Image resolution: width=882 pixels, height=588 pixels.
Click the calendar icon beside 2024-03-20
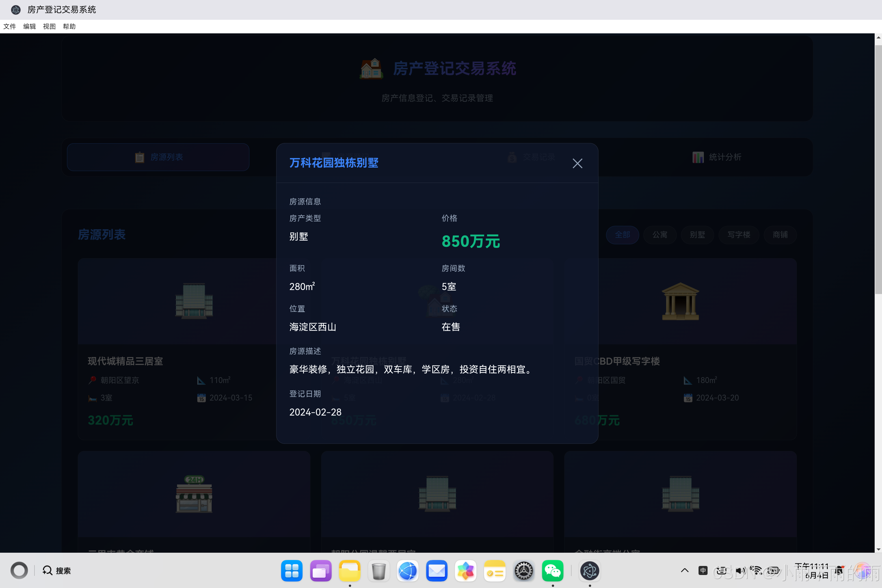tap(688, 398)
